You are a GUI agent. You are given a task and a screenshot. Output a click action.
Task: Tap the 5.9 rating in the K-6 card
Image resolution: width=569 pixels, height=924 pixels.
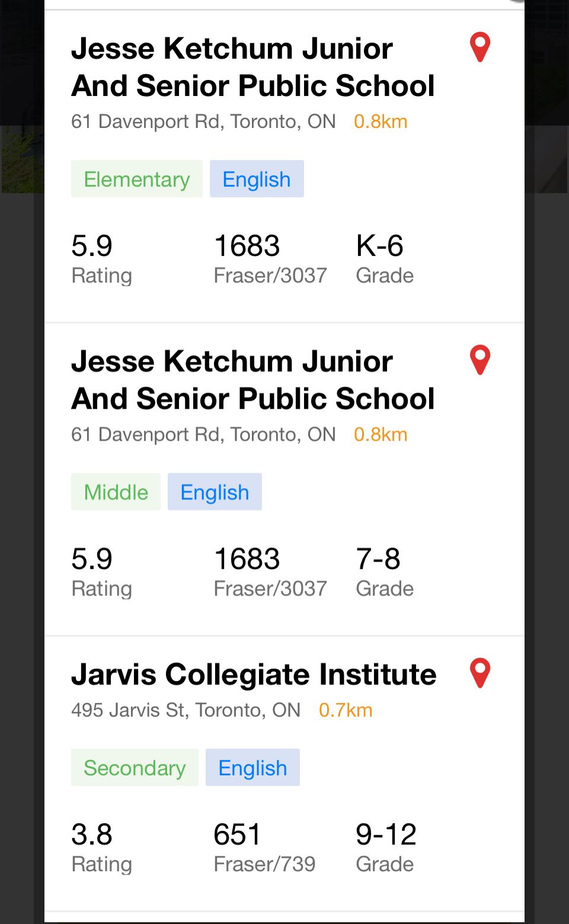(x=92, y=246)
